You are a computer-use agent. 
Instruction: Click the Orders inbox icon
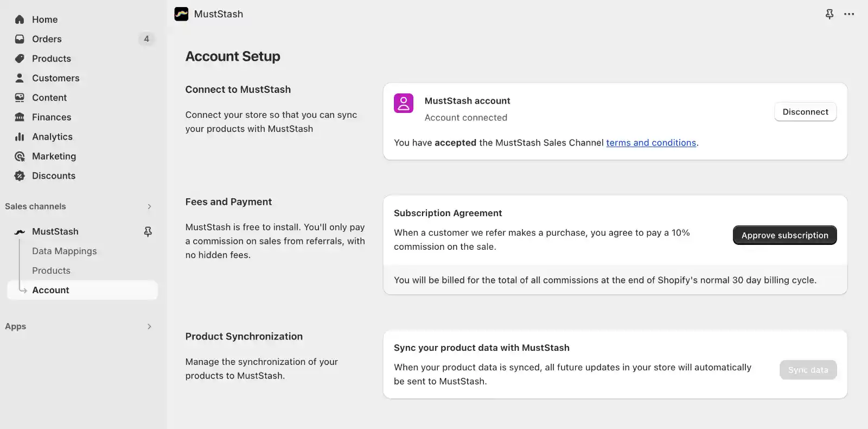[20, 39]
